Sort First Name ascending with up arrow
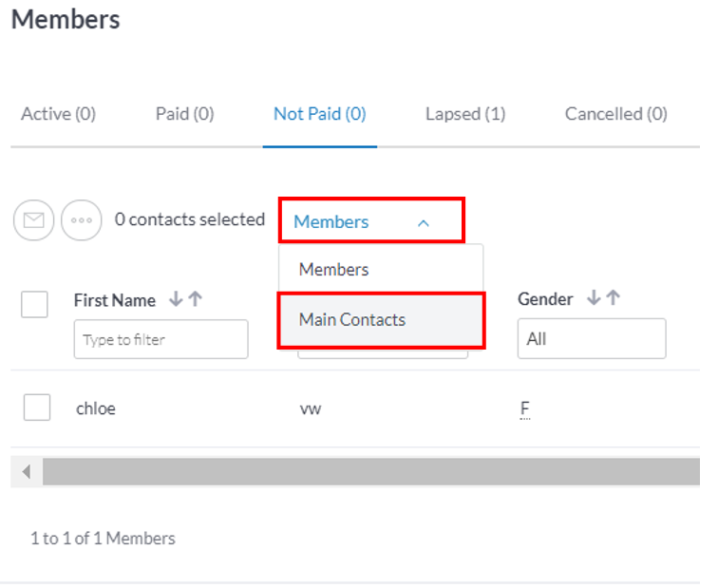The height and width of the screenshot is (588, 718). click(196, 299)
